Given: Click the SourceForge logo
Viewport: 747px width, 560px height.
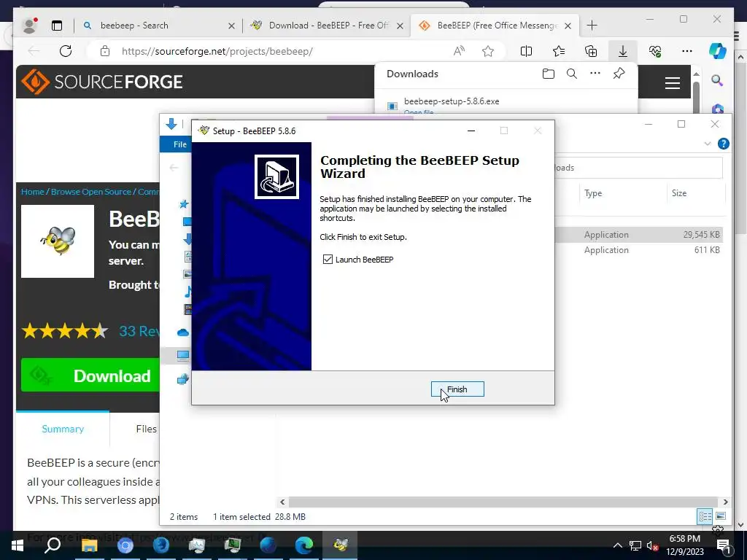Looking at the screenshot, I should pos(102,82).
